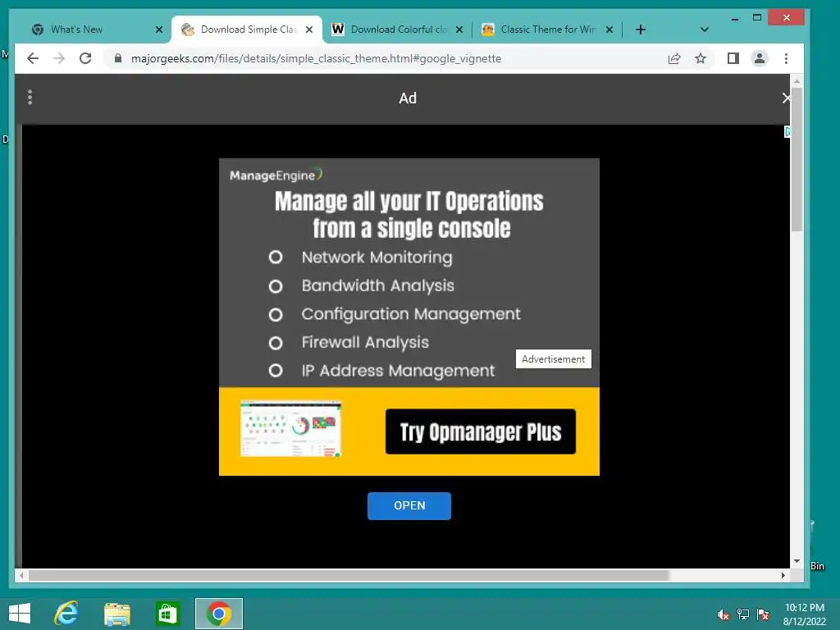
Task: Click the browser forward arrow
Action: point(59,58)
